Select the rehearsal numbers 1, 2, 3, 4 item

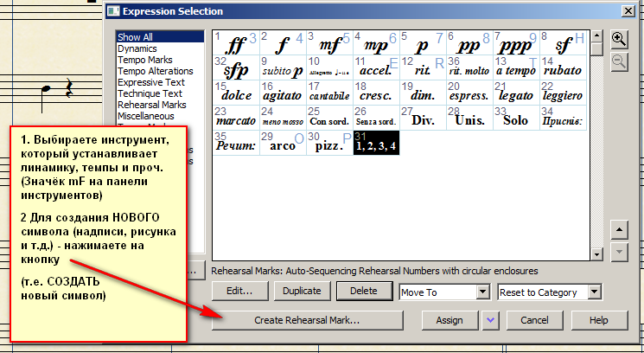(376, 143)
